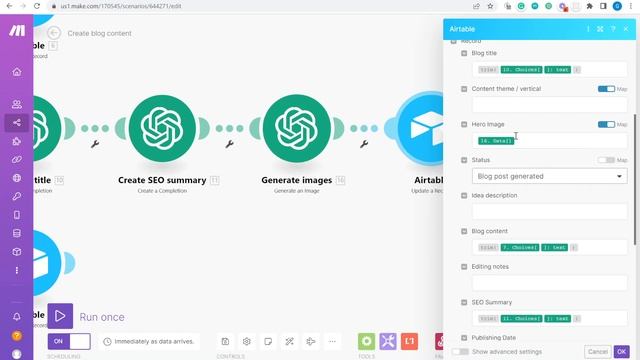
Task: Open Data structures cube icon in sidebar
Action: pyautogui.click(x=17, y=252)
